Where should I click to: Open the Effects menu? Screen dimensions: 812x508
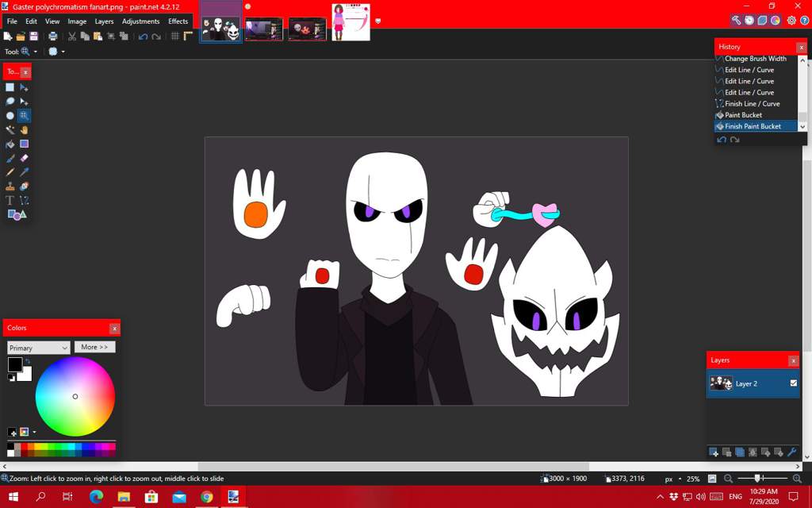178,21
